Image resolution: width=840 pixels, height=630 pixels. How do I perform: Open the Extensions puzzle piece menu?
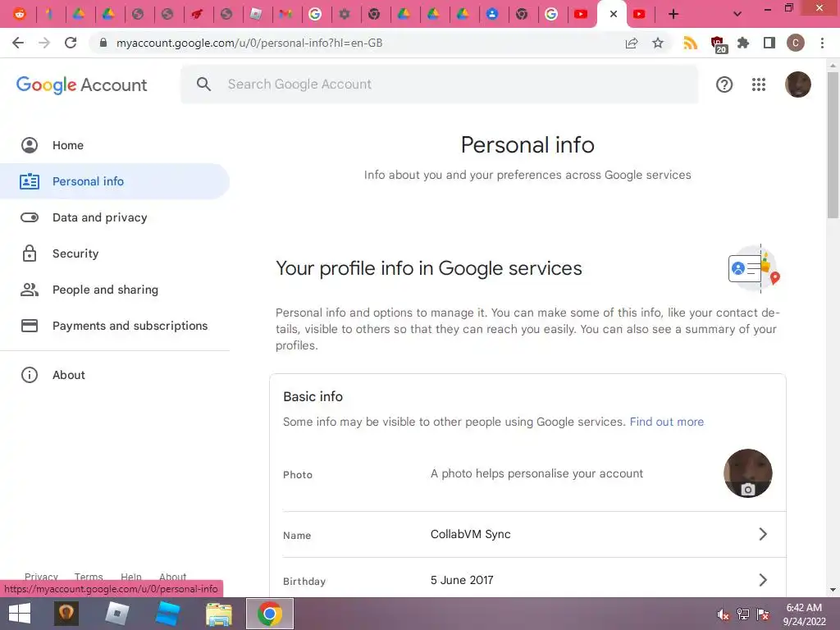click(743, 43)
